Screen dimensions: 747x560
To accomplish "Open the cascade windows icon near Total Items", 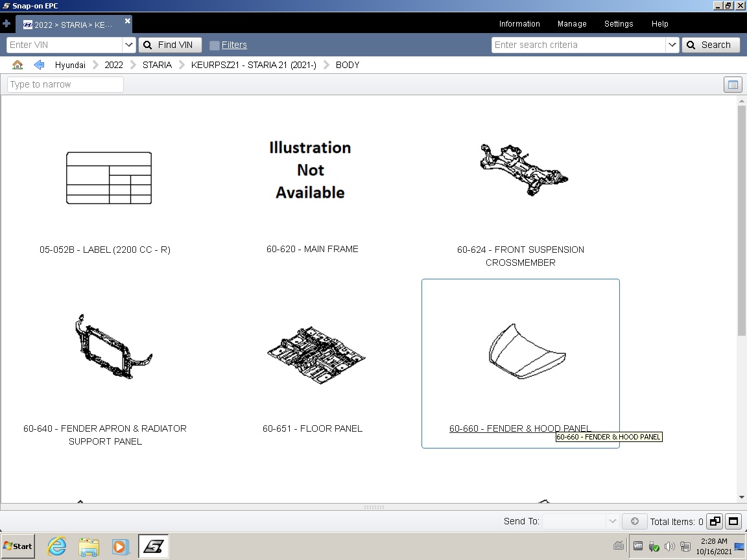I will pyautogui.click(x=715, y=521).
